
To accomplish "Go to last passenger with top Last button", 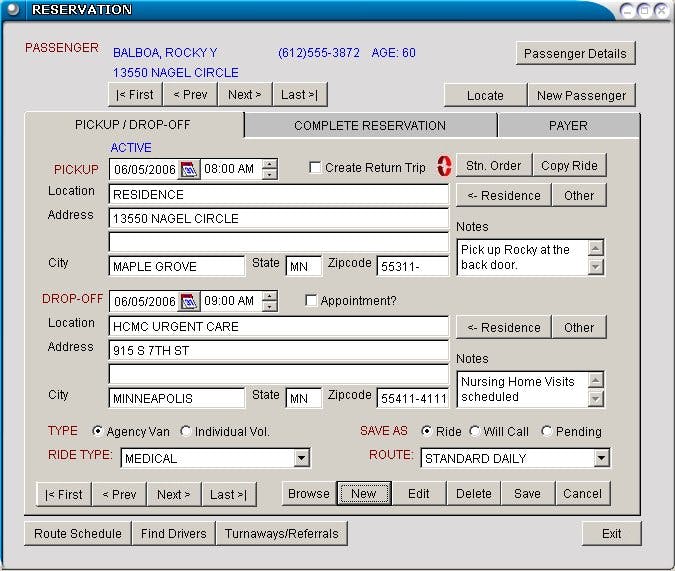I will tap(300, 94).
